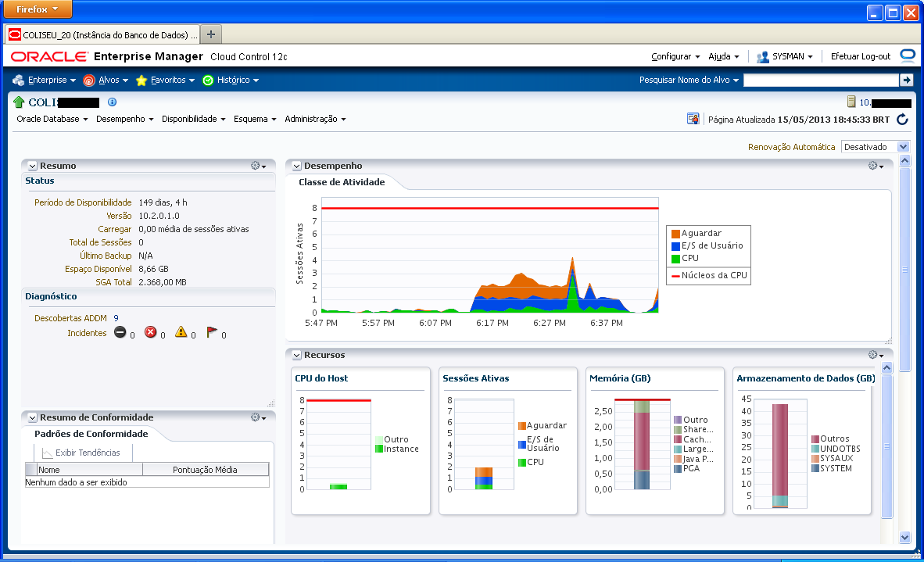Open the Ajuda dropdown menu

point(724,56)
